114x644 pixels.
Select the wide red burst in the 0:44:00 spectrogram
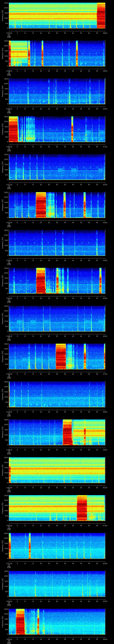coord(41,280)
